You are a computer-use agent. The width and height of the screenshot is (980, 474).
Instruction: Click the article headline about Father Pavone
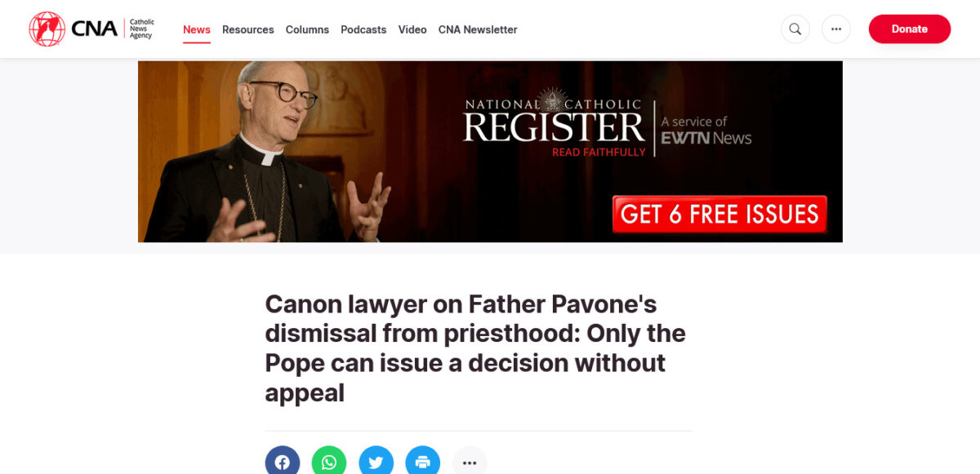tap(475, 348)
